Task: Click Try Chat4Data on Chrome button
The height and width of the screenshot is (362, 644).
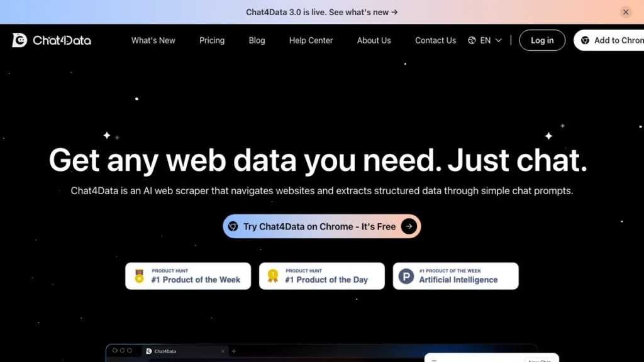Action: tap(321, 226)
